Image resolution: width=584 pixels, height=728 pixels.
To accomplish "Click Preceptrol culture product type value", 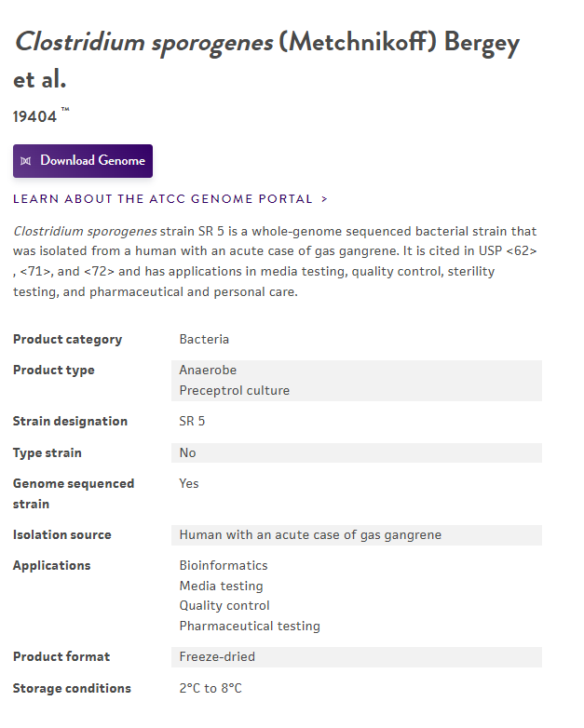I will (234, 391).
